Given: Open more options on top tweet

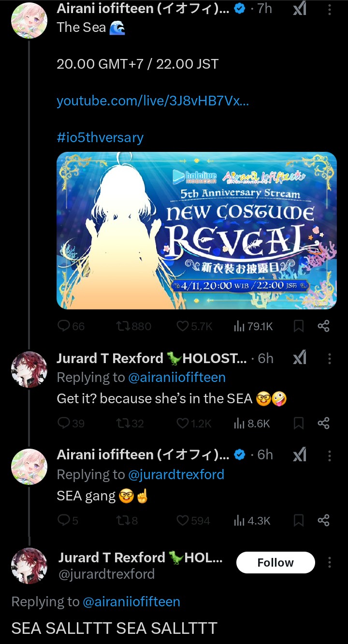Looking at the screenshot, I should pyautogui.click(x=330, y=9).
